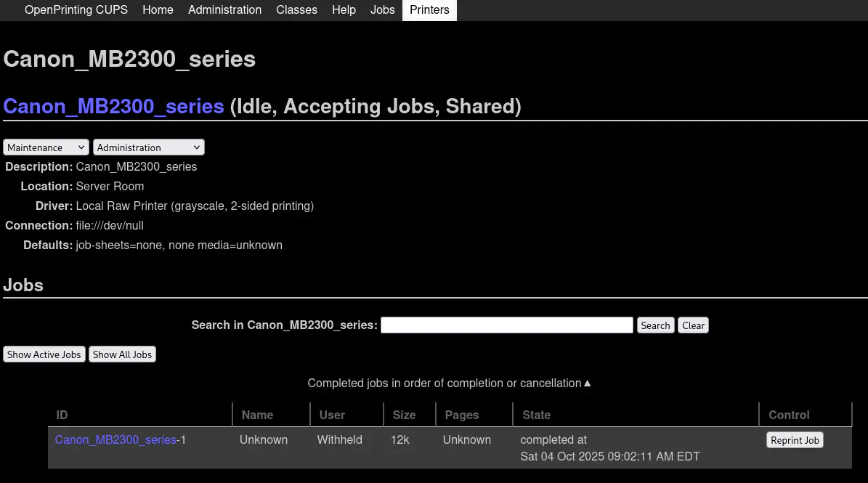
Task: Show Active Jobs for this printer
Action: tap(44, 354)
